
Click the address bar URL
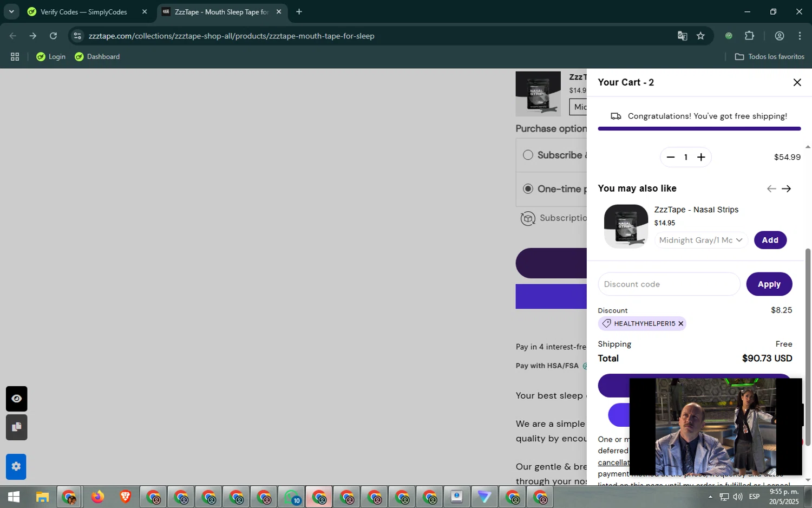click(232, 36)
